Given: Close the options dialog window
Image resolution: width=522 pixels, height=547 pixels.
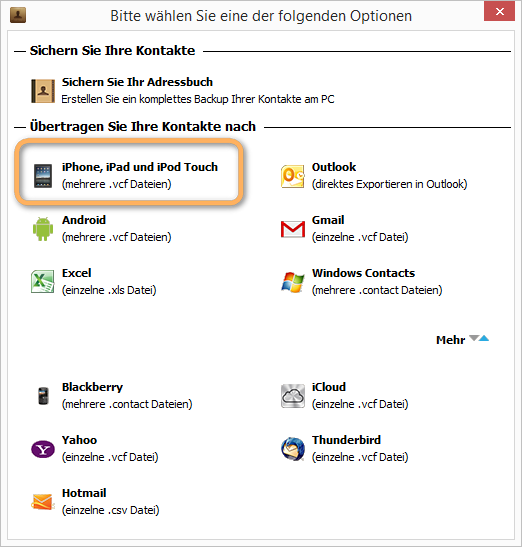Looking at the screenshot, I should [x=499, y=12].
